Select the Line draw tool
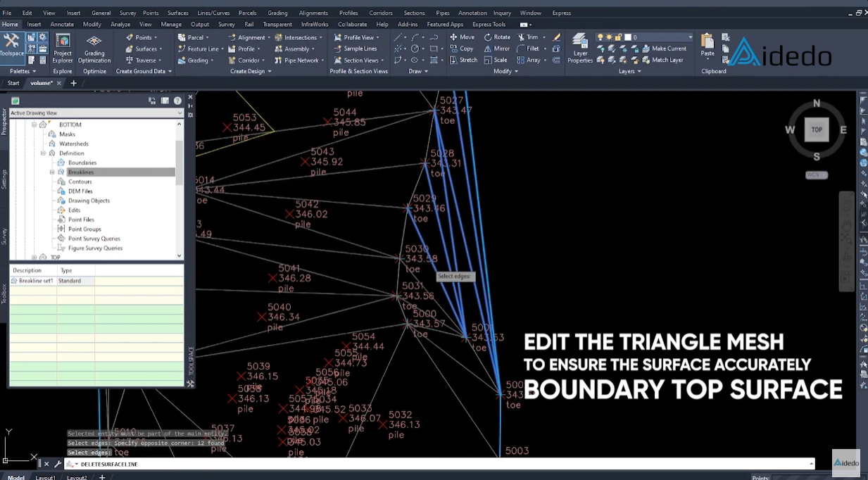Viewport: 868px width, 480px height. coord(398,37)
